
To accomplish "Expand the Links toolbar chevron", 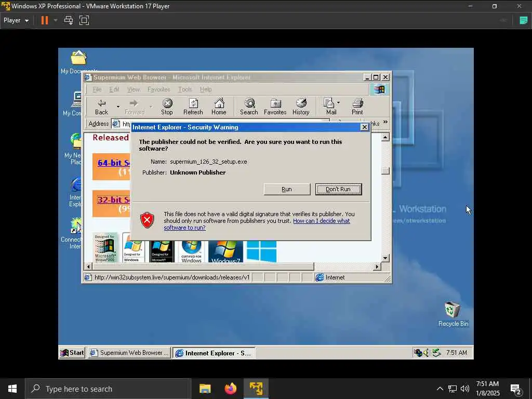I will pyautogui.click(x=385, y=122).
